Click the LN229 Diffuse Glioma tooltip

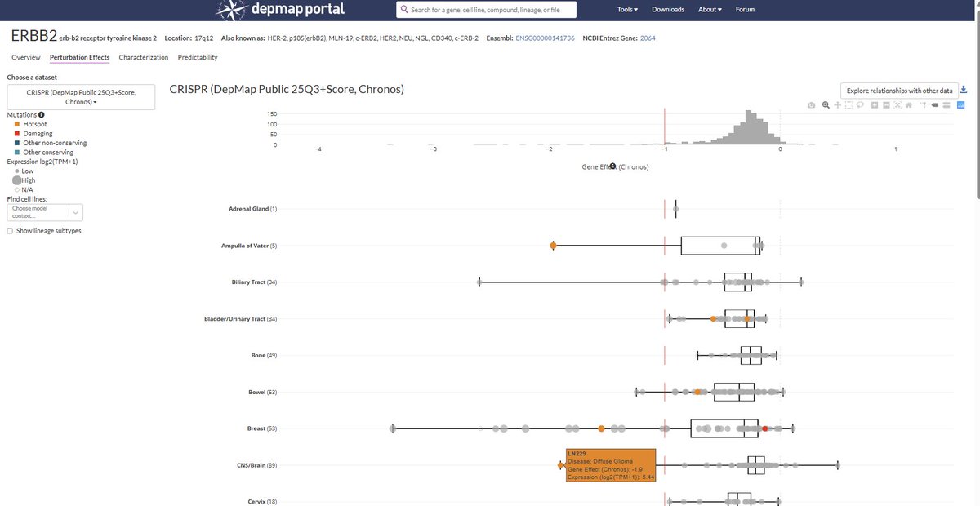click(610, 465)
